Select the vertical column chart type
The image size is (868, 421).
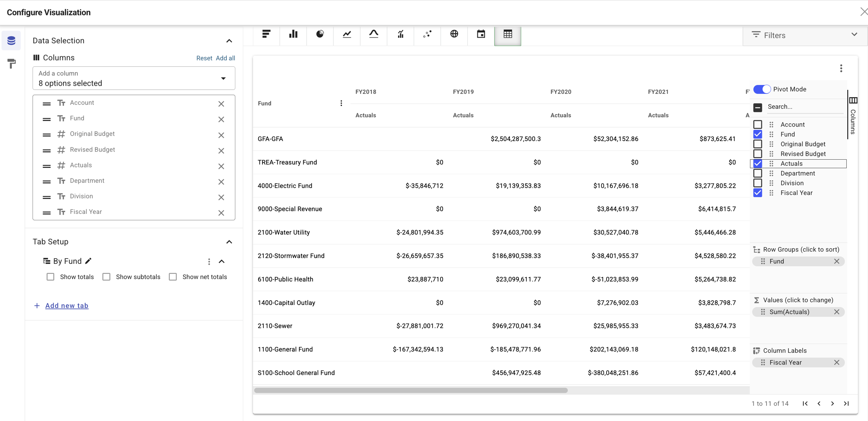pos(293,34)
